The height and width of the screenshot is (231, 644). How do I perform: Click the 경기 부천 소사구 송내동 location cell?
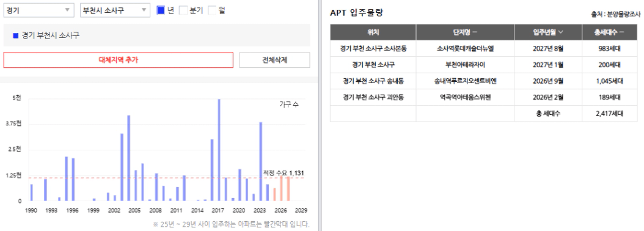click(x=373, y=81)
